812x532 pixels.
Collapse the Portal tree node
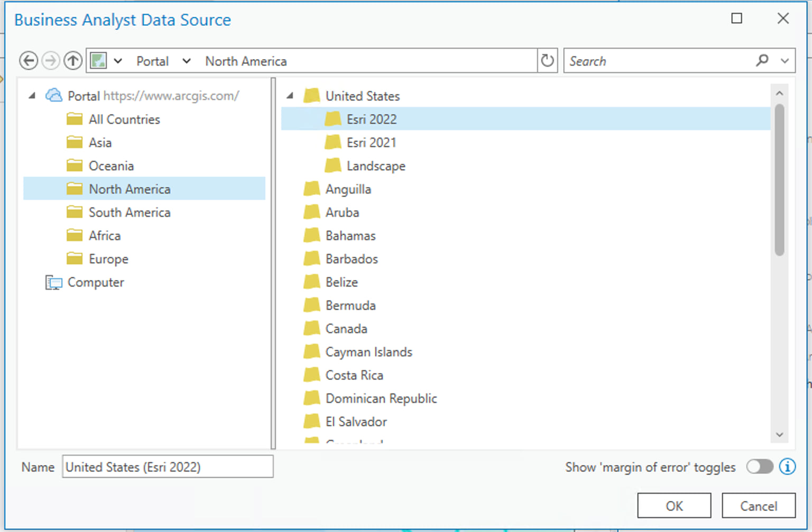coord(32,95)
